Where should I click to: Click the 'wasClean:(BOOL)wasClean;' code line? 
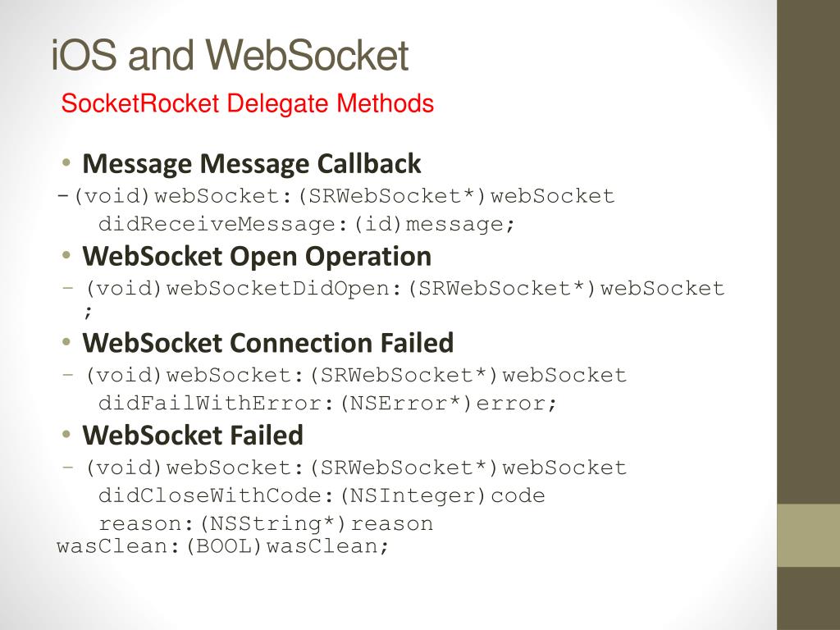point(222,546)
